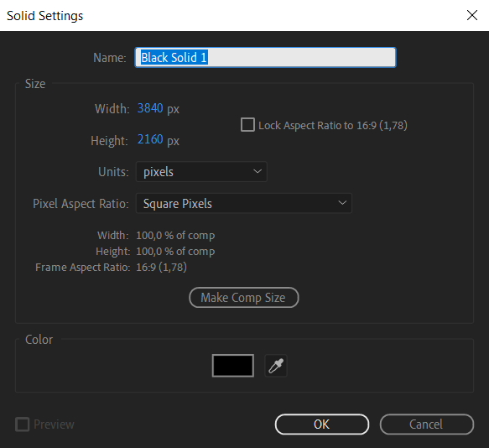This screenshot has width=489, height=448.
Task: Pick a color with the eyedropper tool
Action: 276,366
